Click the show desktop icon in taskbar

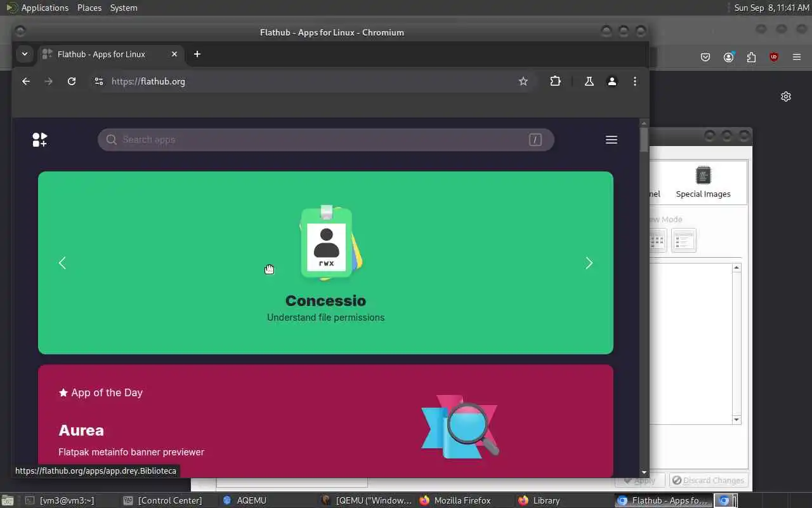coord(6,500)
